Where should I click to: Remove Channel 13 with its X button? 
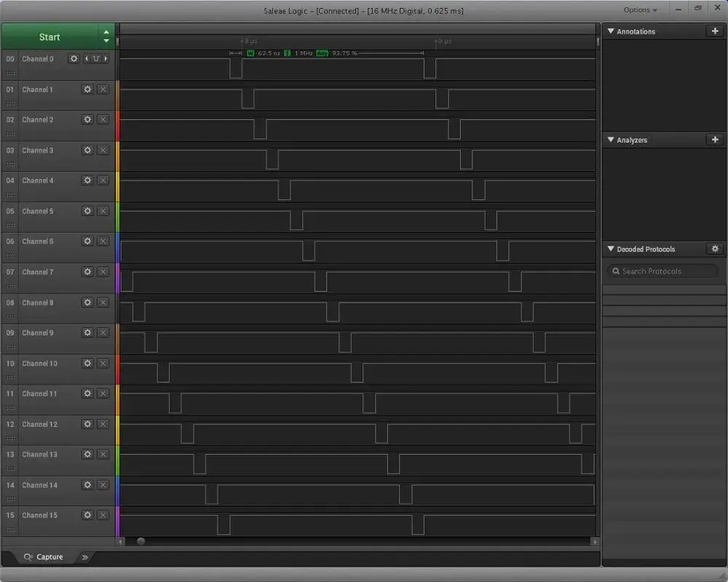pos(103,454)
